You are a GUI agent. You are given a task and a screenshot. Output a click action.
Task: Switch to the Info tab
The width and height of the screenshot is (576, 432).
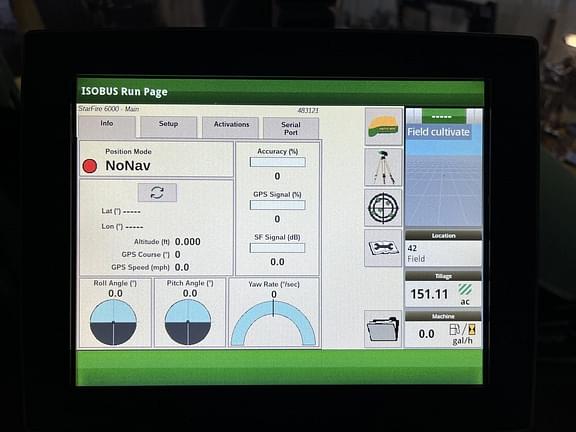point(107,127)
